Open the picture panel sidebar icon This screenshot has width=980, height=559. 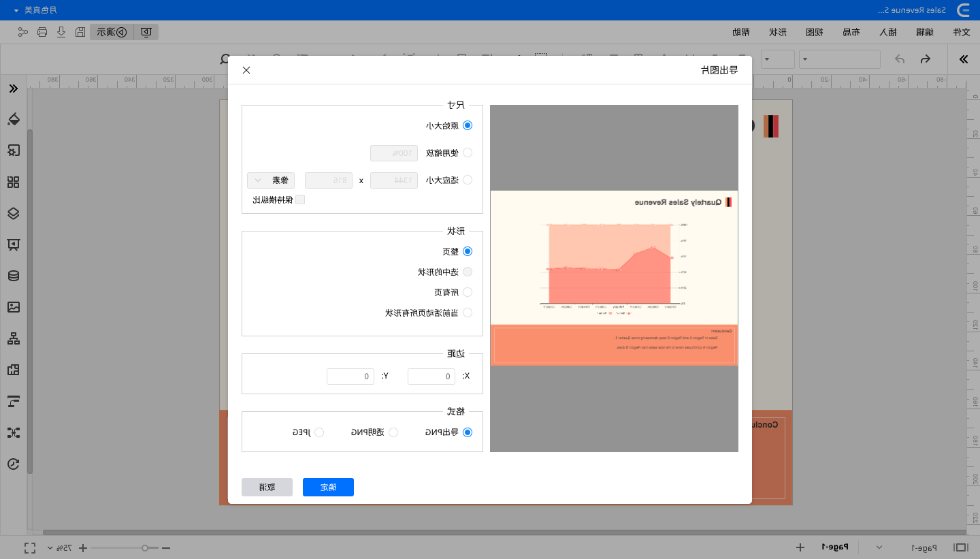14,307
